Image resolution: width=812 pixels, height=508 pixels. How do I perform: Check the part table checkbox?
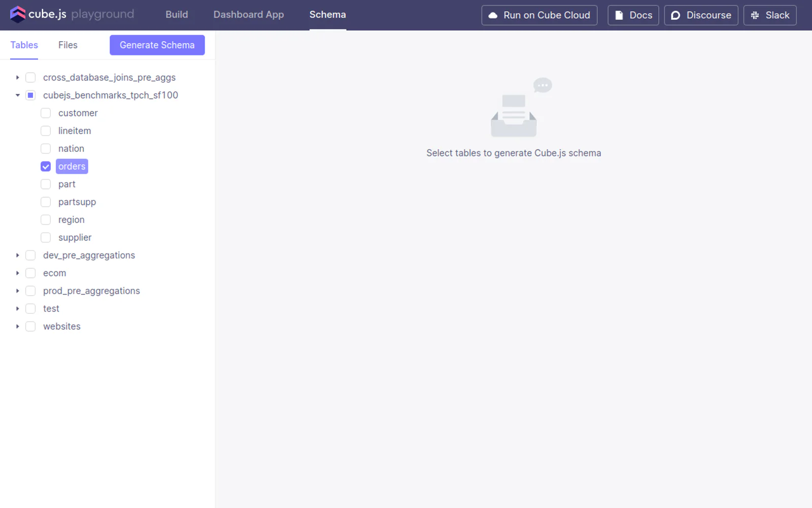(46, 184)
